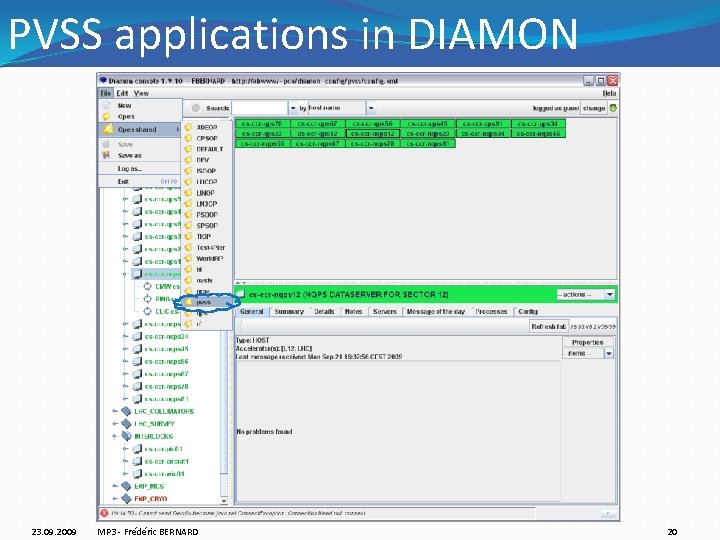Viewport: 720px width, 540px height.
Task: Click the tree panel scroll-down arrow
Action: [x=224, y=501]
